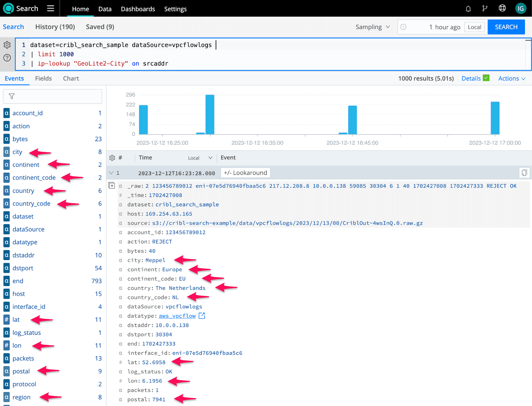The width and height of the screenshot is (532, 406).
Task: Open the events table settings gear
Action: tap(112, 158)
